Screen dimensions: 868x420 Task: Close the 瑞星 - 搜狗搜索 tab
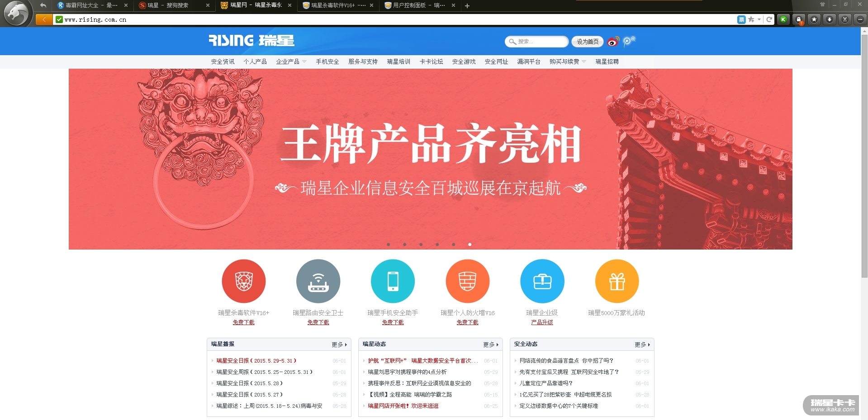(208, 5)
